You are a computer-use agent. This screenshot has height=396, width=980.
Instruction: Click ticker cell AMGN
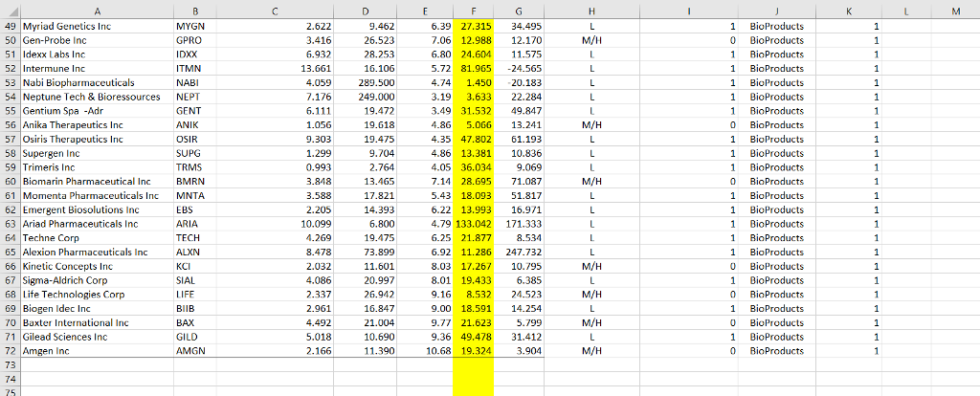point(195,350)
